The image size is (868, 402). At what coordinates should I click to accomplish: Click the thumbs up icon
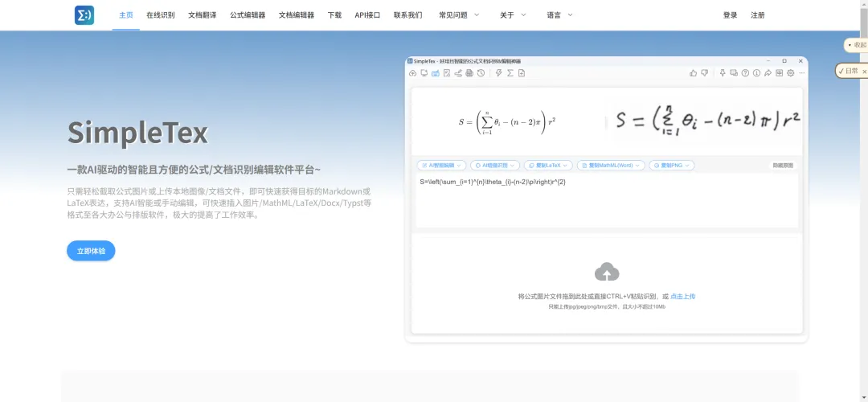tap(693, 73)
